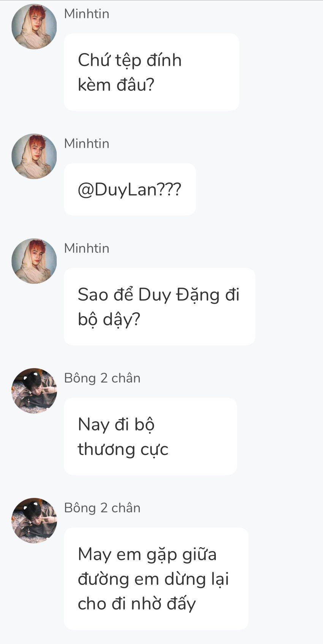Open Bông 2 chân's avatar beside 'Nay đi bộ'

point(34,391)
